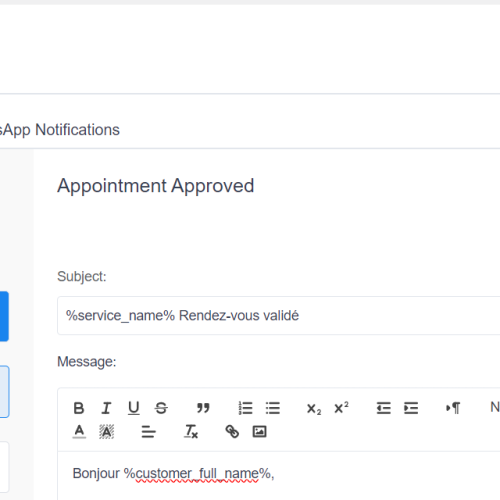The height and width of the screenshot is (500, 500).
Task: Insert a blockquote in the message
Action: pyautogui.click(x=203, y=408)
